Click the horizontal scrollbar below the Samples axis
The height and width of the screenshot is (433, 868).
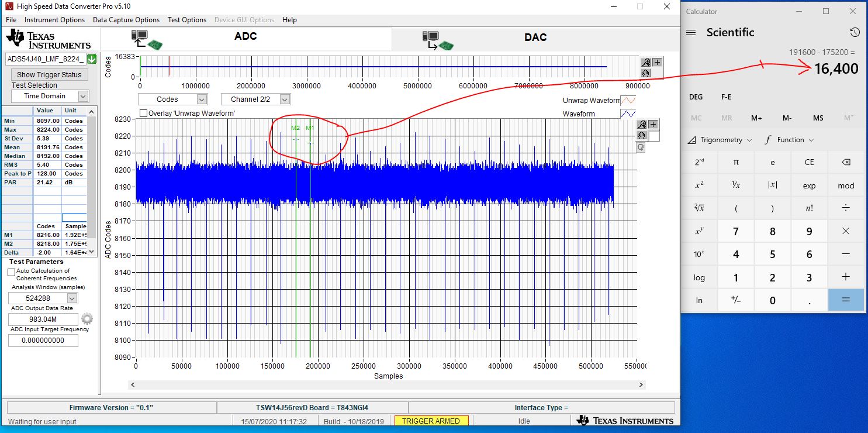click(387, 385)
